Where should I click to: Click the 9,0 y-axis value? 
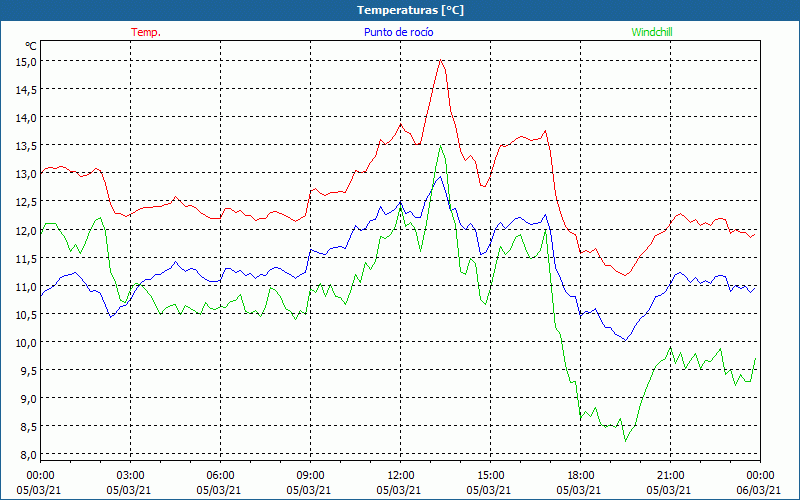pos(30,399)
